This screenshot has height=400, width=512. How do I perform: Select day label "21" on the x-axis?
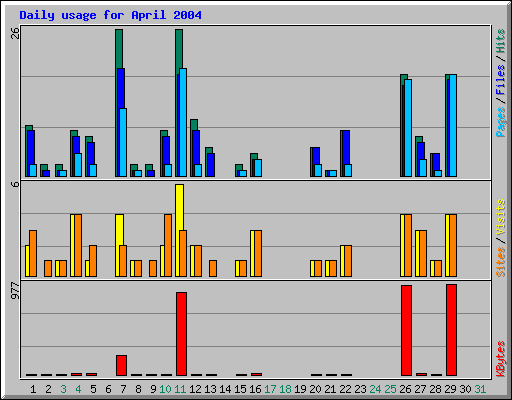click(x=330, y=389)
